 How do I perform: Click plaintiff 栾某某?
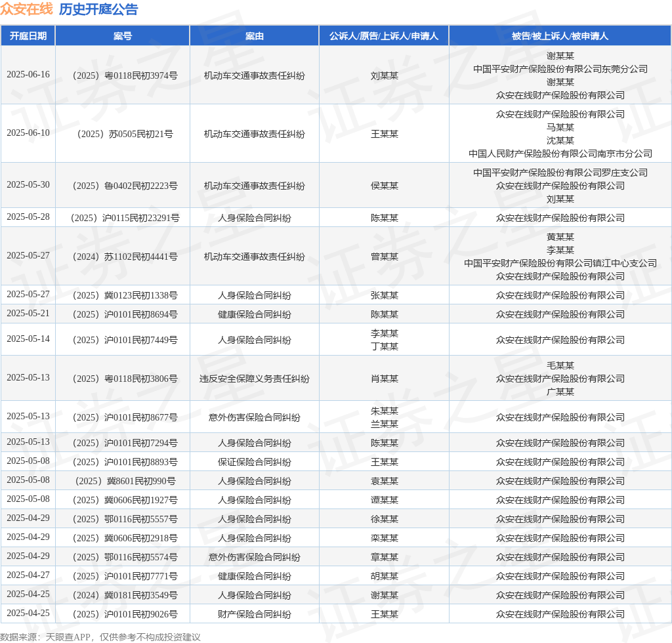coord(385,538)
